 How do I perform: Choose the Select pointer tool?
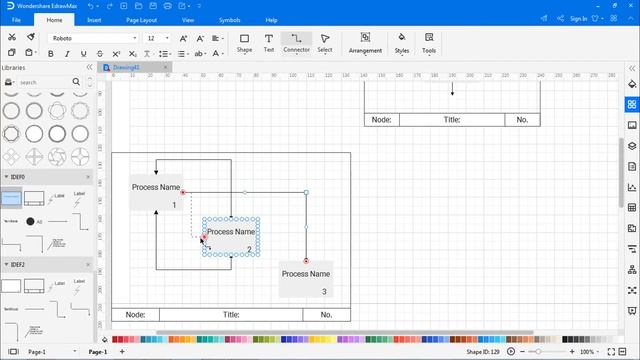[325, 43]
